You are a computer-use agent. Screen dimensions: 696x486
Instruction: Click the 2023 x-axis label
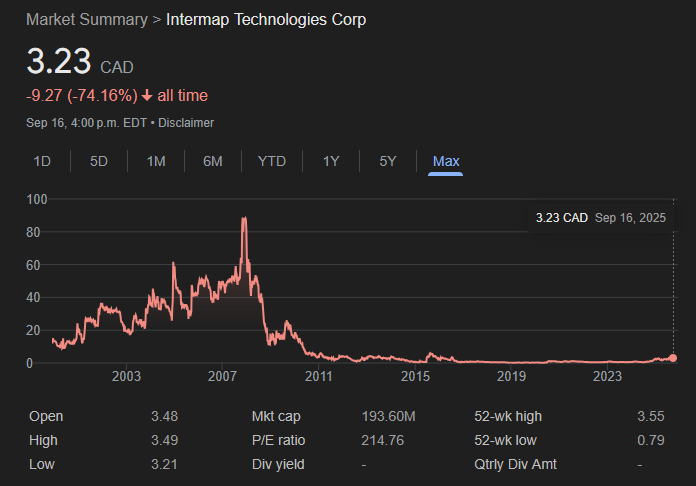(607, 376)
